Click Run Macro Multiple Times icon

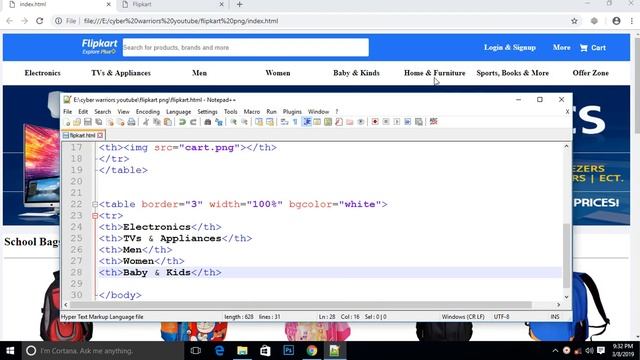pyautogui.click(x=408, y=122)
